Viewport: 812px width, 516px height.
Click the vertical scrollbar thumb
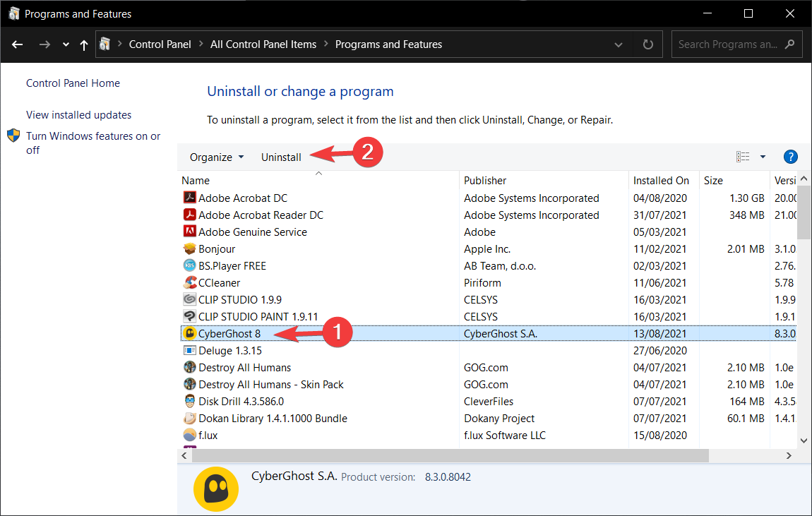(804, 212)
